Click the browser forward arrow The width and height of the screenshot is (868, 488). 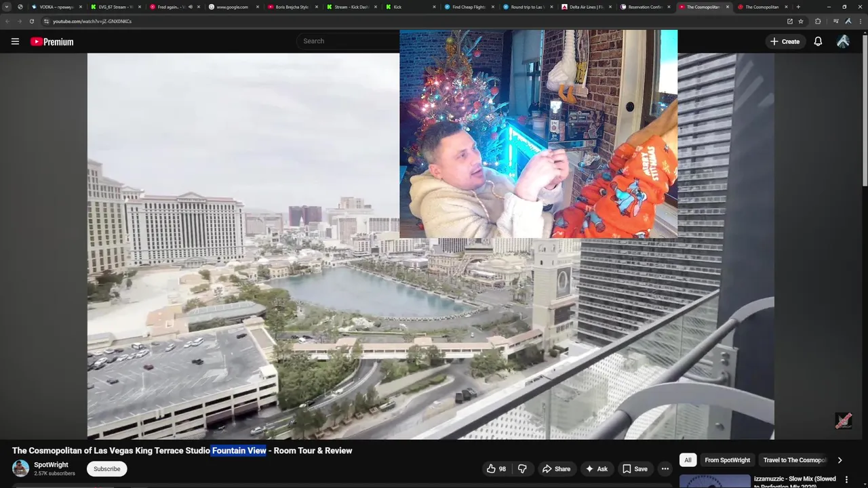pos(20,21)
